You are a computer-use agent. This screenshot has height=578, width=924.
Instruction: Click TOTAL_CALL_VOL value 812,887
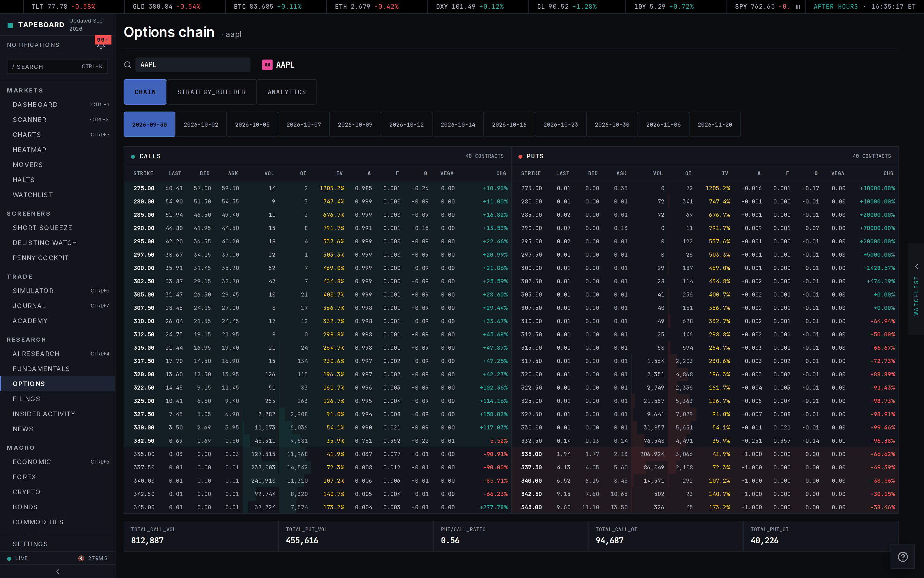tap(147, 540)
